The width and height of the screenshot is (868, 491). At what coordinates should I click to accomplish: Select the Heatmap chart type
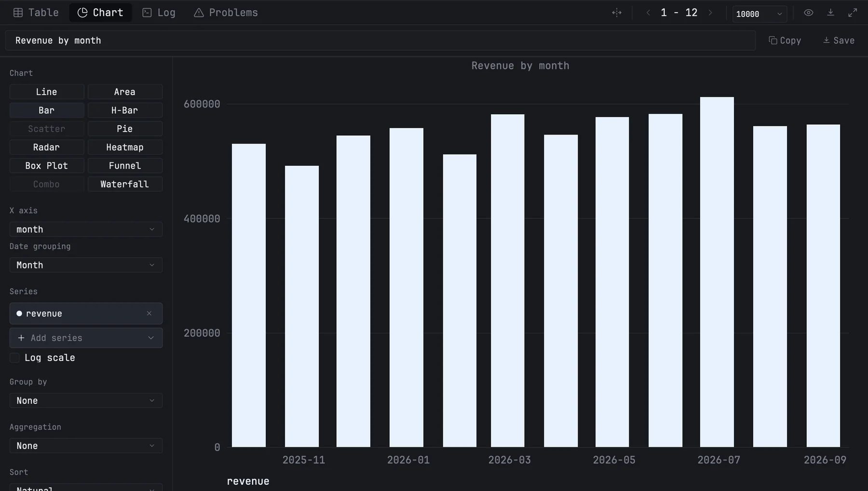point(125,147)
